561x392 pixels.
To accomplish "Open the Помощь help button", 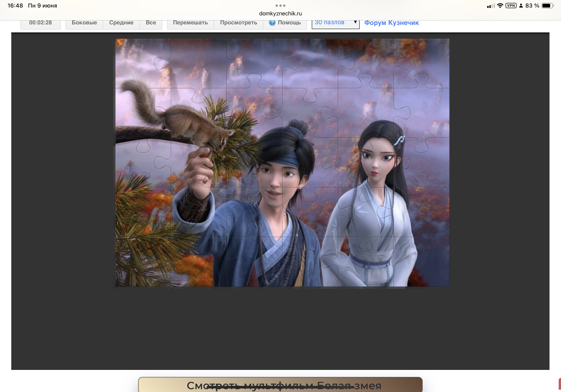I will tap(285, 24).
